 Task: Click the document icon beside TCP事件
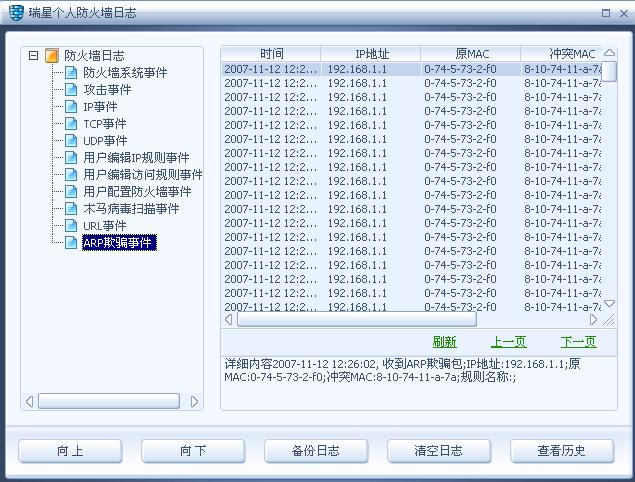pyautogui.click(x=71, y=124)
